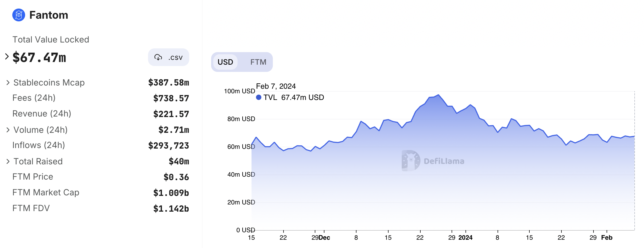Image resolution: width=644 pixels, height=248 pixels.
Task: Switch chart currency to FTM
Action: coord(258,62)
